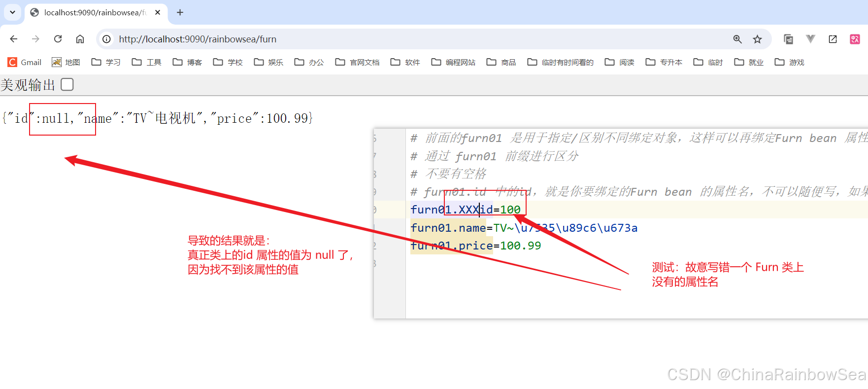Open the 办公 bookmark folder
The image size is (868, 389).
coord(309,62)
